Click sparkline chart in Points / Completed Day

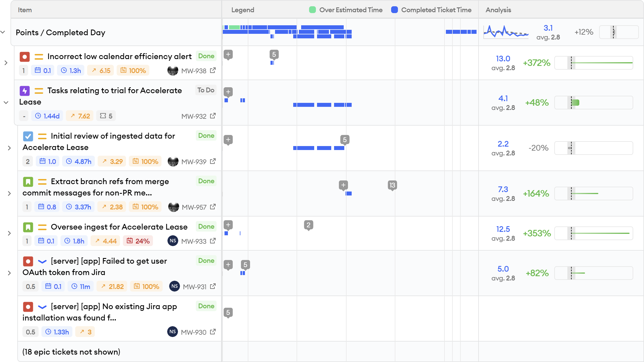tap(506, 32)
